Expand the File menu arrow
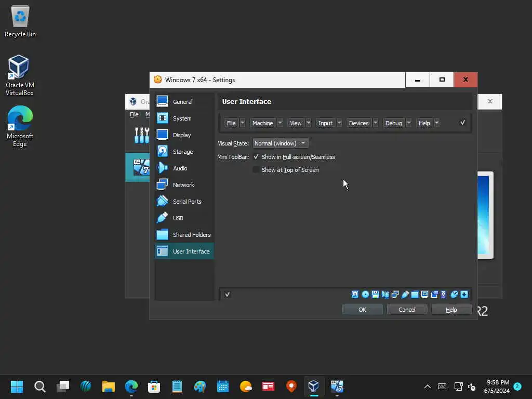 pyautogui.click(x=243, y=123)
